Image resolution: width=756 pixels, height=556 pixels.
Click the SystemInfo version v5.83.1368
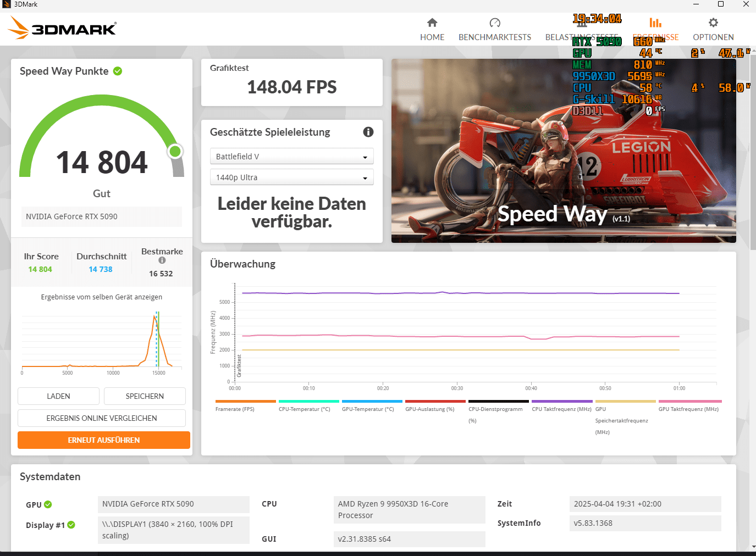(645, 523)
